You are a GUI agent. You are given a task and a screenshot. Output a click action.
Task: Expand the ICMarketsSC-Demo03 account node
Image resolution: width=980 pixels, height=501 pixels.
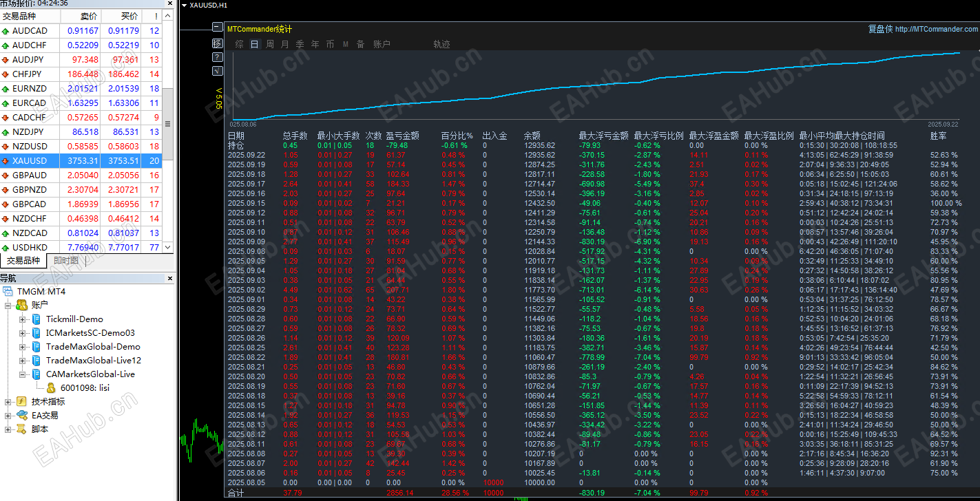23,332
